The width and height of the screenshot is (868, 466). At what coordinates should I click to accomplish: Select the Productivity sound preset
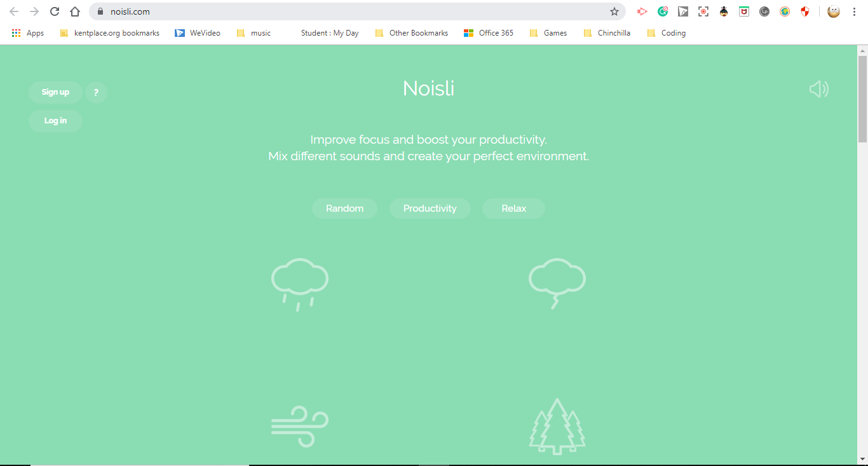point(430,209)
